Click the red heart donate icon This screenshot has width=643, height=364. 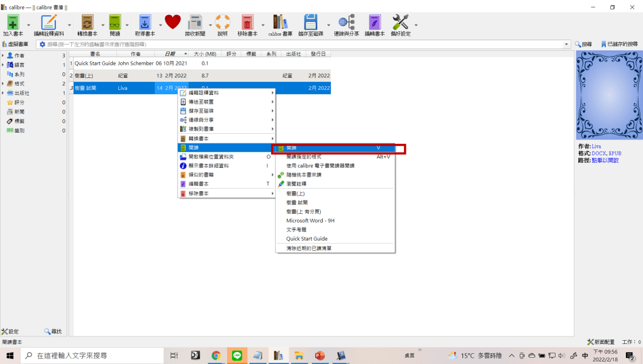point(172,23)
